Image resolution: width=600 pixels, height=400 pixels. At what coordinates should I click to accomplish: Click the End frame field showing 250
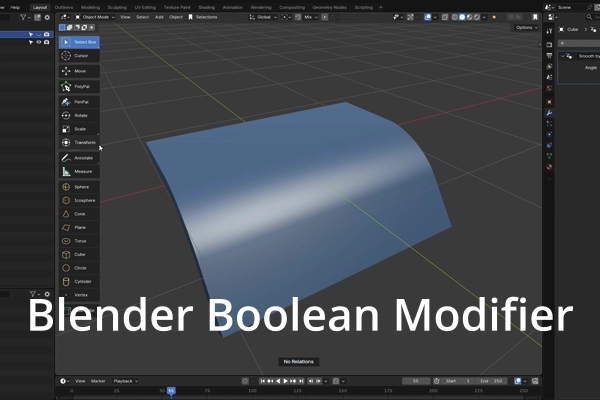[492, 381]
